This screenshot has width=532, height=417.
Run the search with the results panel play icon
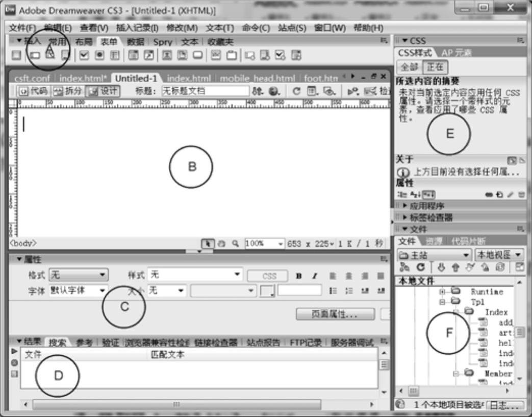(x=14, y=351)
